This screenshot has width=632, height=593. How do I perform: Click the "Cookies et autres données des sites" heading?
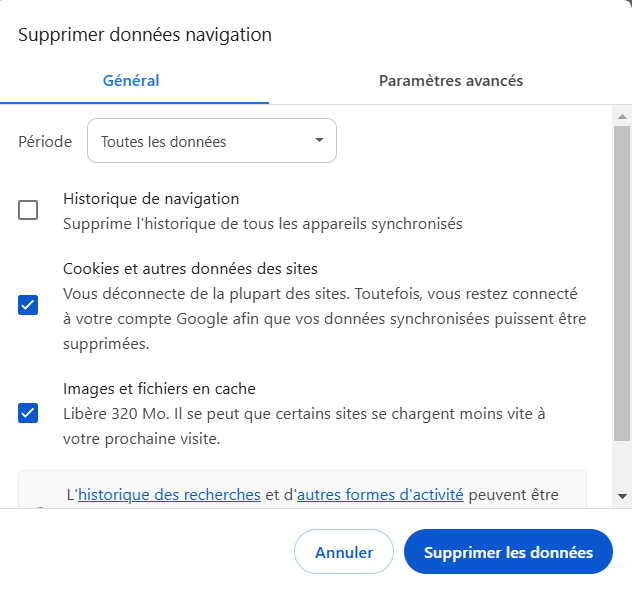click(x=190, y=269)
